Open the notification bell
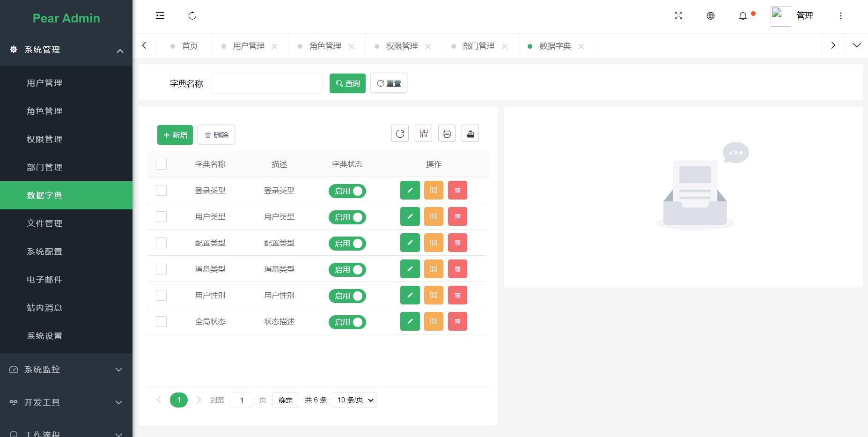The width and height of the screenshot is (868, 437). point(743,16)
